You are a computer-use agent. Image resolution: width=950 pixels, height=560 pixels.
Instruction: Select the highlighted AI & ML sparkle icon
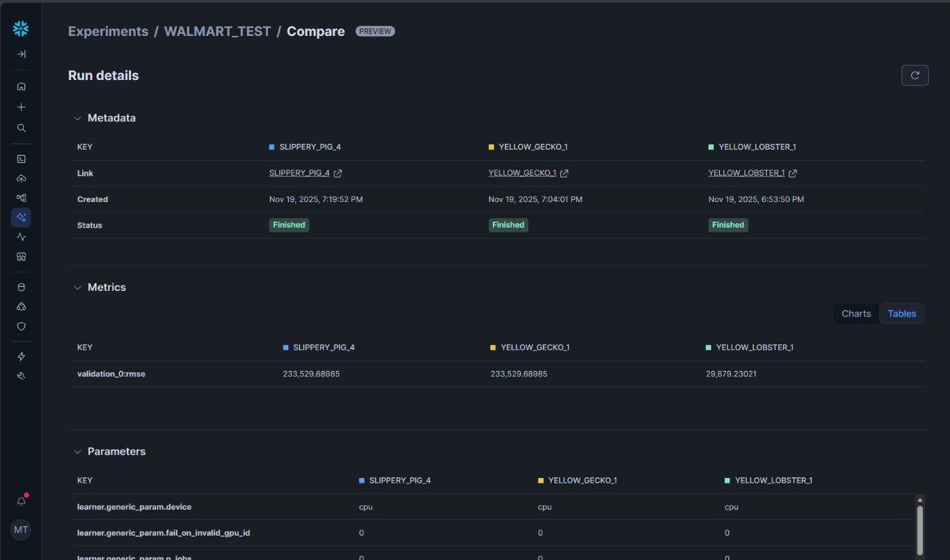21,218
